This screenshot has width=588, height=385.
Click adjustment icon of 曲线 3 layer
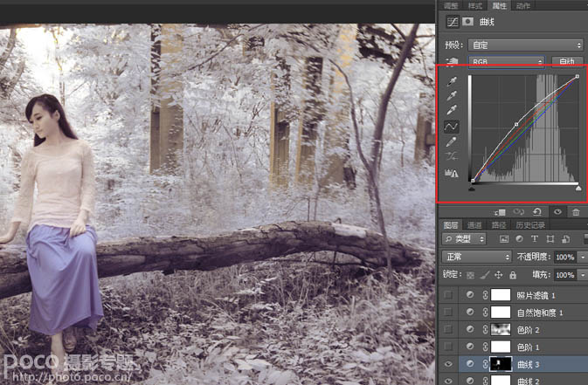click(470, 364)
